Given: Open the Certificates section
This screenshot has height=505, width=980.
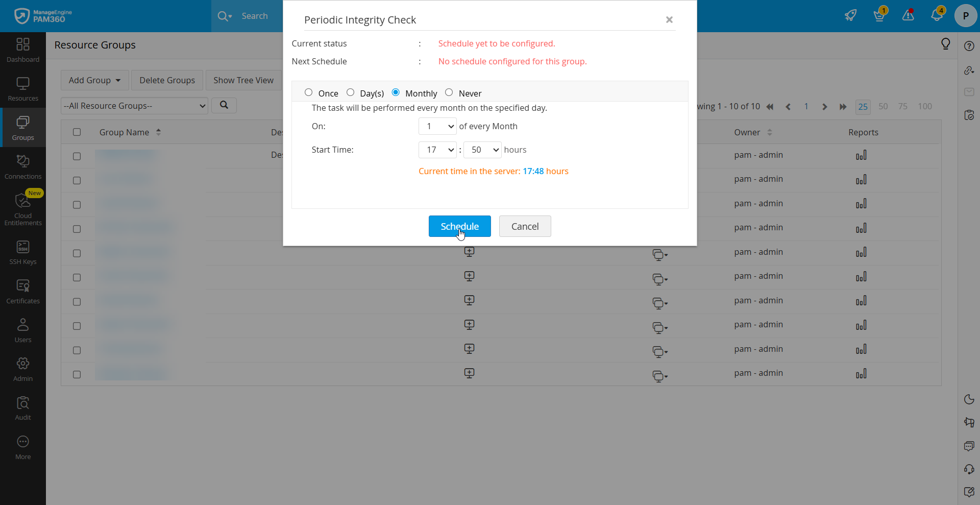Looking at the screenshot, I should pos(22,290).
